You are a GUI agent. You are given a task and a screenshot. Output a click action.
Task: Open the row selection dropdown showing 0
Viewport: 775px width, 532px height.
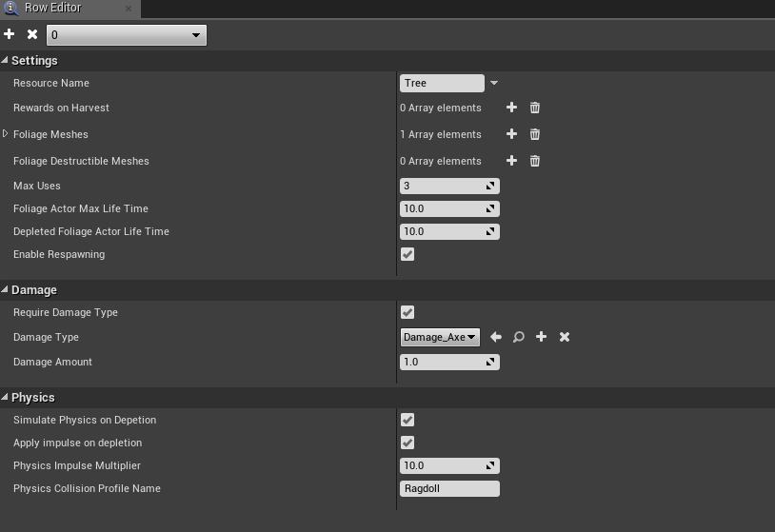click(127, 35)
